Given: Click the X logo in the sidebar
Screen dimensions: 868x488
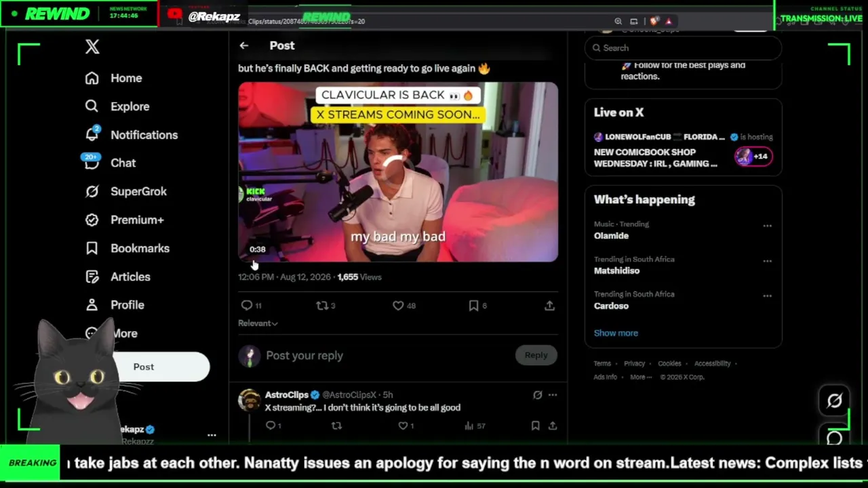Looking at the screenshot, I should tap(92, 47).
